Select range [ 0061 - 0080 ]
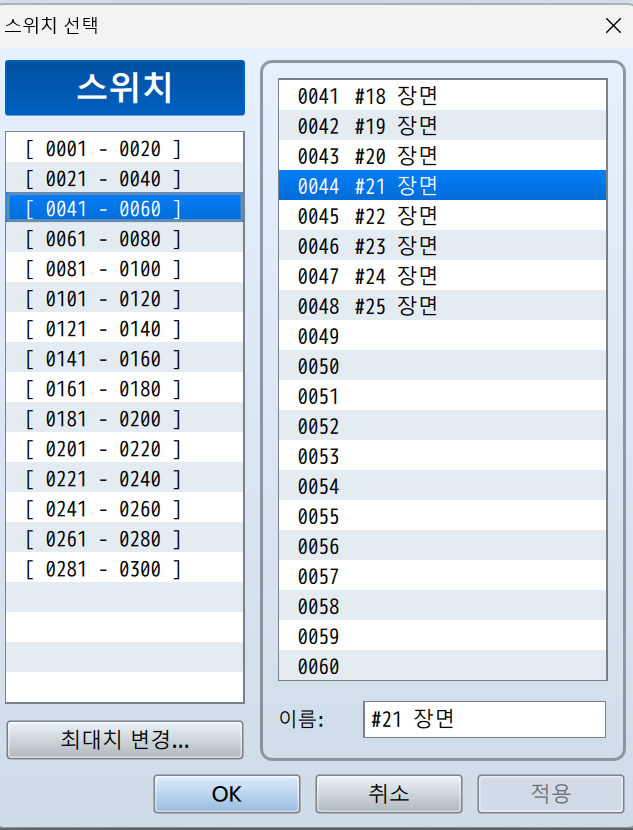The image size is (633, 830). tap(125, 238)
